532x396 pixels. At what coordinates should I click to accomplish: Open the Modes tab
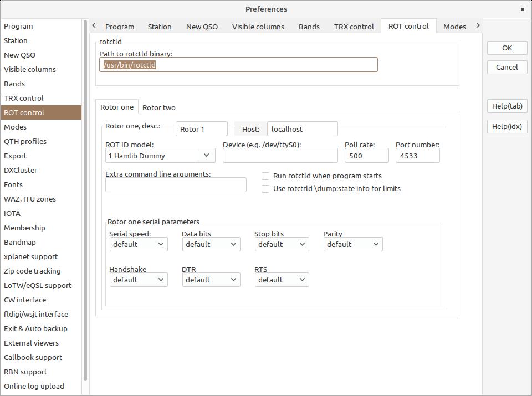click(x=454, y=27)
